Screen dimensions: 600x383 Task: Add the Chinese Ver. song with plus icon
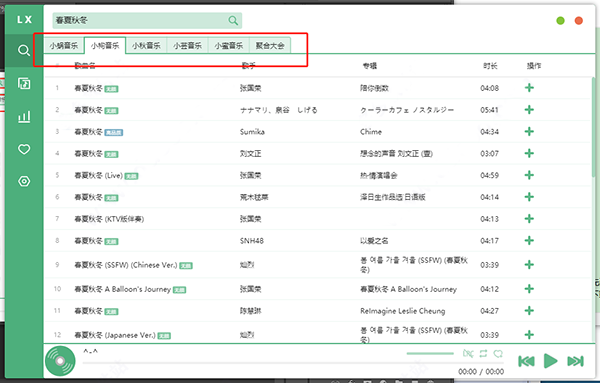pyautogui.click(x=529, y=265)
